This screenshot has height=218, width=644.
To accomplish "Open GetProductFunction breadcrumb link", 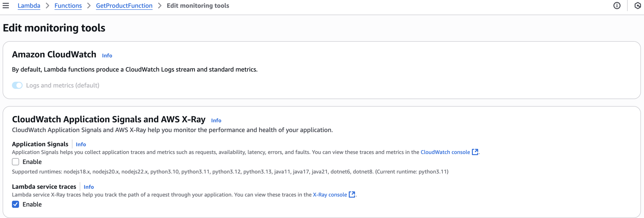I will pos(124,6).
